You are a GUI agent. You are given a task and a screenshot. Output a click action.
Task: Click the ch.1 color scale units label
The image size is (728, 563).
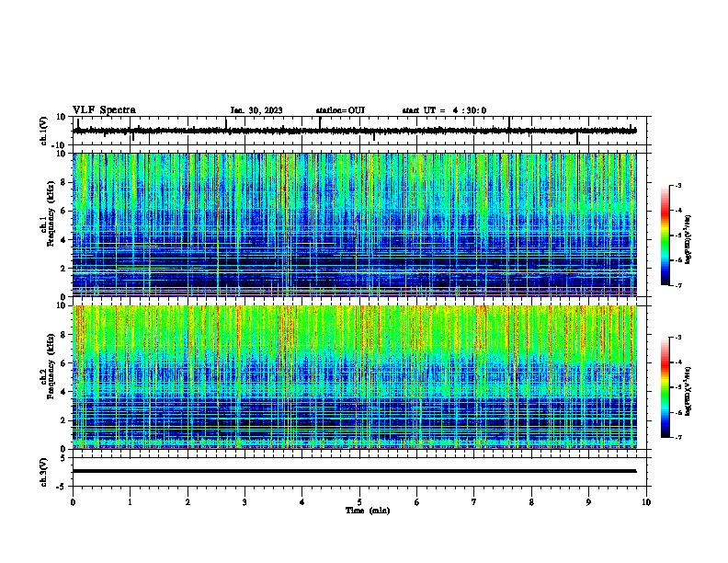(x=688, y=239)
